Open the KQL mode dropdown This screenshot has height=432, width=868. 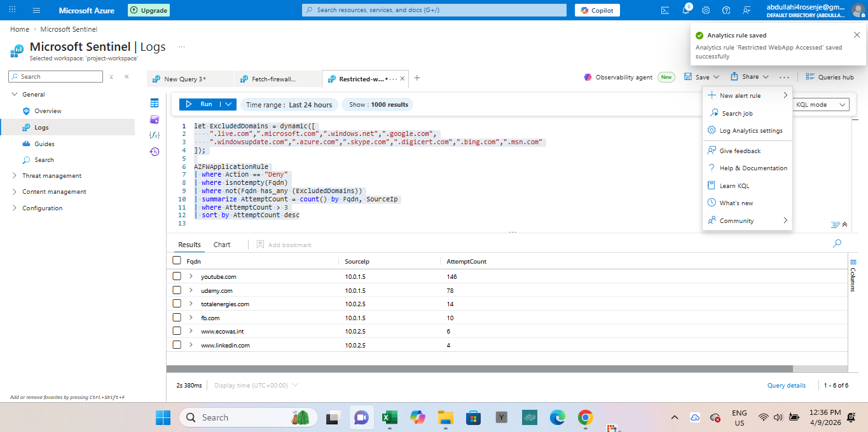pyautogui.click(x=821, y=105)
